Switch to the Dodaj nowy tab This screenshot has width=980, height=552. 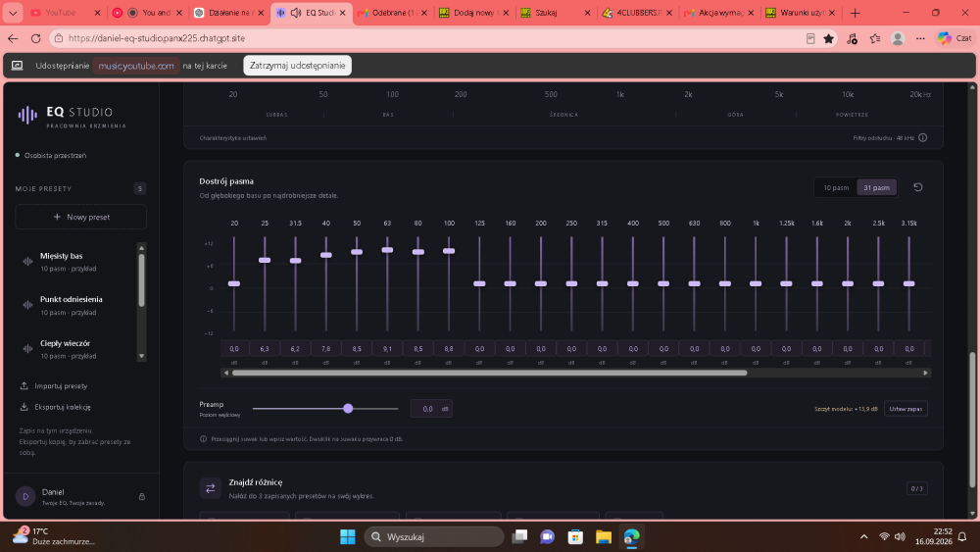(x=474, y=13)
